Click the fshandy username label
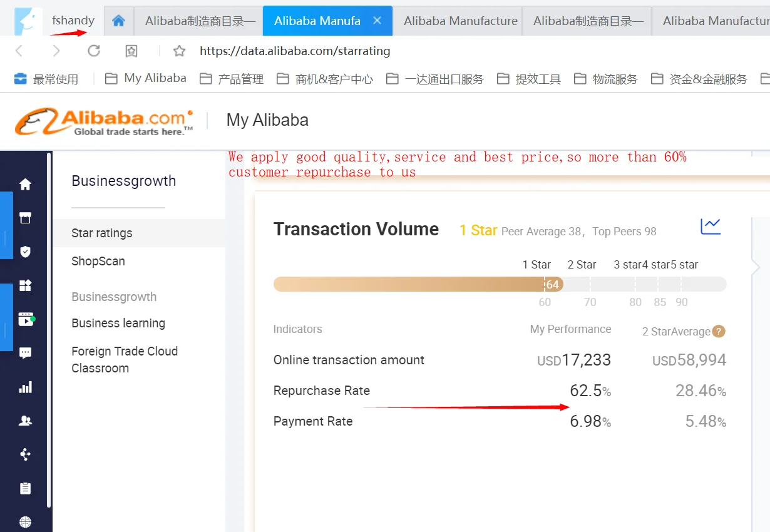 point(73,21)
